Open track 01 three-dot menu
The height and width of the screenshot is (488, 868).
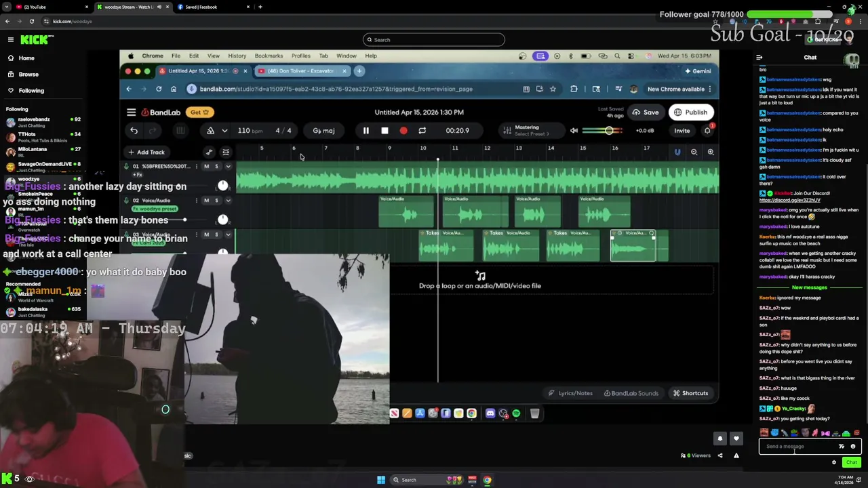197,167
